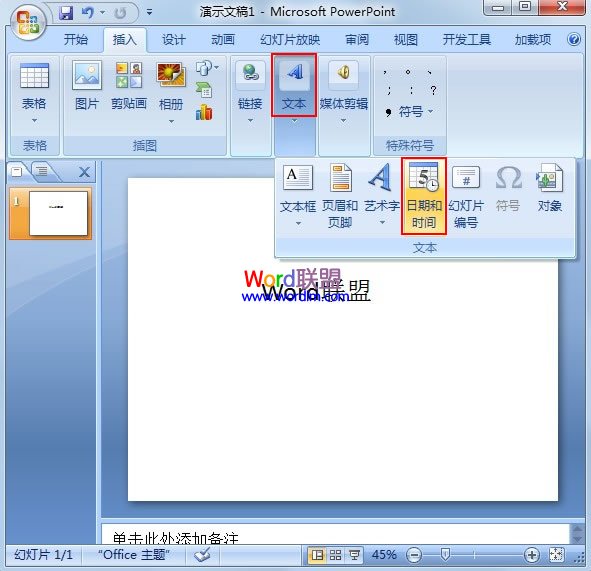Select slide 1 thumbnail
The height and width of the screenshot is (571, 591).
58,213
